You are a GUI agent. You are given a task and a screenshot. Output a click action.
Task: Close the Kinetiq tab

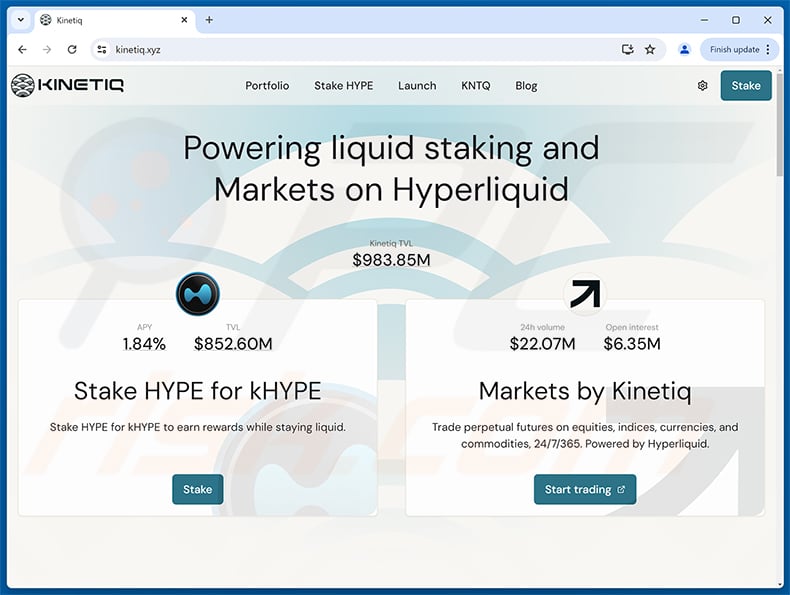tap(184, 20)
